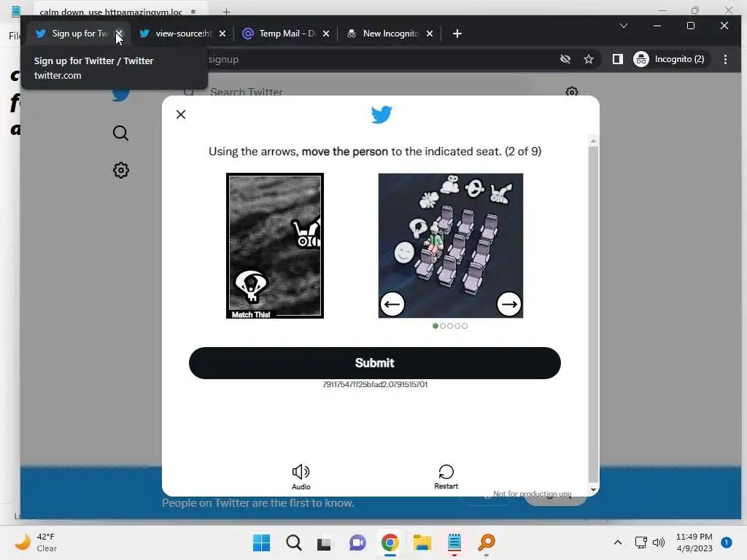Open a new Chrome tab

coord(457,34)
